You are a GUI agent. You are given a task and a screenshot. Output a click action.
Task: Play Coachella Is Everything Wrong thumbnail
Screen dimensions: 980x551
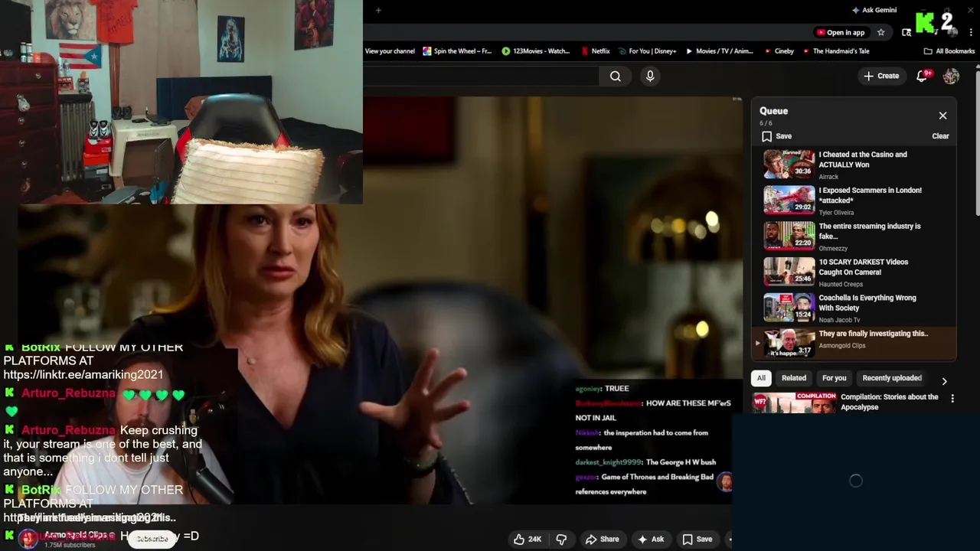(789, 308)
